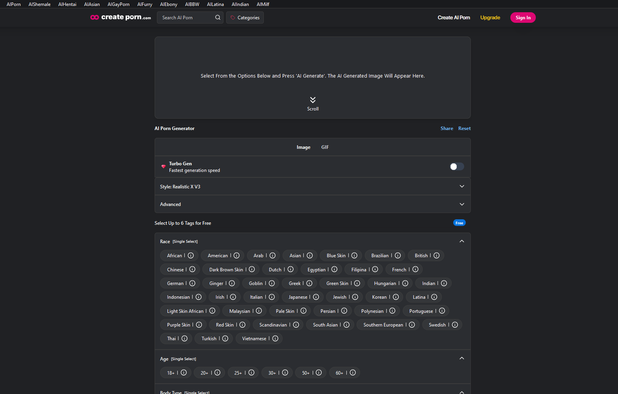Open the Categories dropdown
The image size is (618, 394).
245,17
